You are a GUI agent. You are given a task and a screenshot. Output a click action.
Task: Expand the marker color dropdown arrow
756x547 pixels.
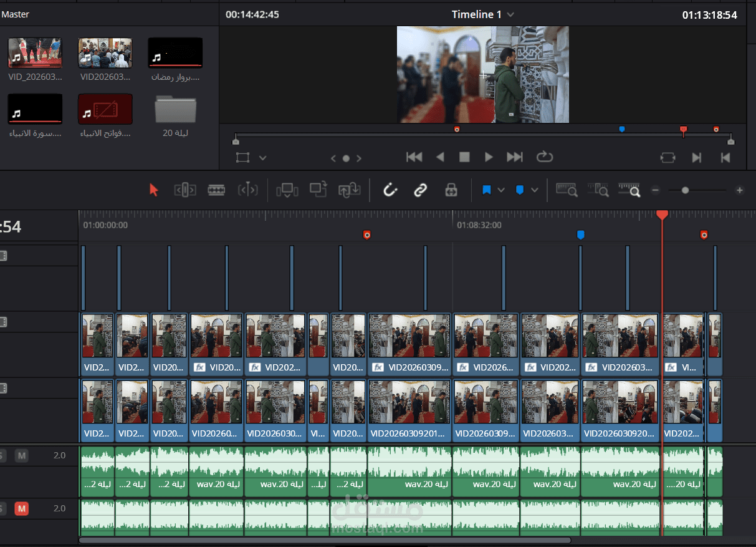click(x=535, y=190)
